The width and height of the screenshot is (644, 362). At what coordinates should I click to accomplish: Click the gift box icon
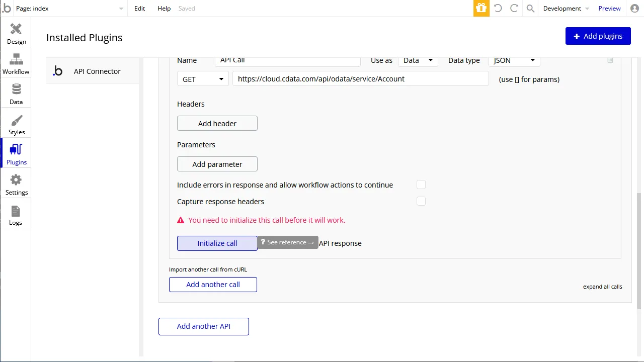[481, 9]
